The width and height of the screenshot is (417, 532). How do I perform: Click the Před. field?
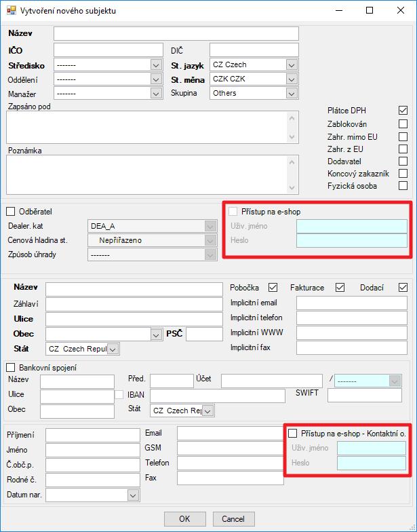(172, 381)
